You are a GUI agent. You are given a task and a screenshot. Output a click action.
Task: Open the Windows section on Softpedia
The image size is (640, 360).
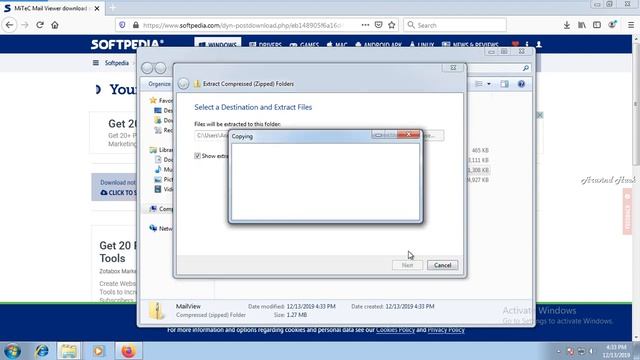(218, 44)
